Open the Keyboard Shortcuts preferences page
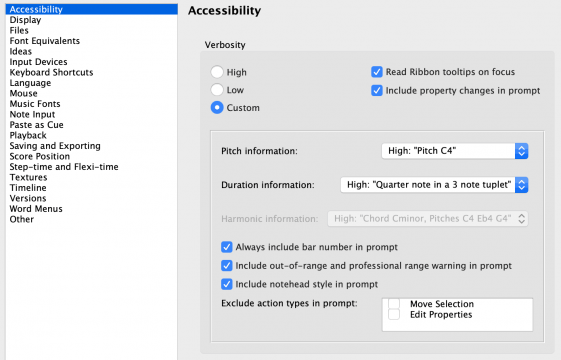 coord(51,72)
